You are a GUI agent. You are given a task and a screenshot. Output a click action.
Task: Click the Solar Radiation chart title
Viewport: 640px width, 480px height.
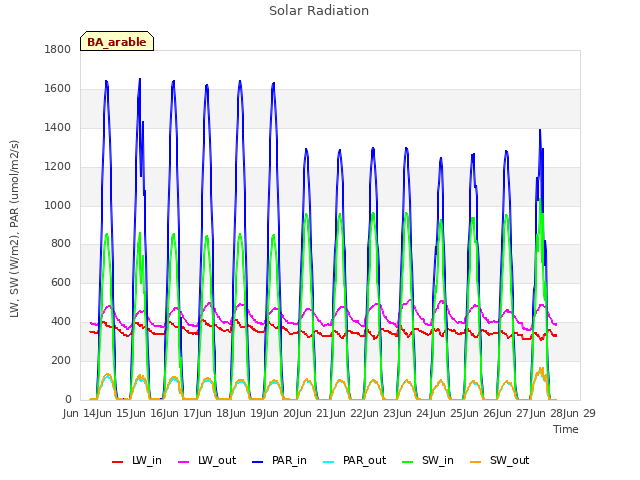(x=319, y=10)
